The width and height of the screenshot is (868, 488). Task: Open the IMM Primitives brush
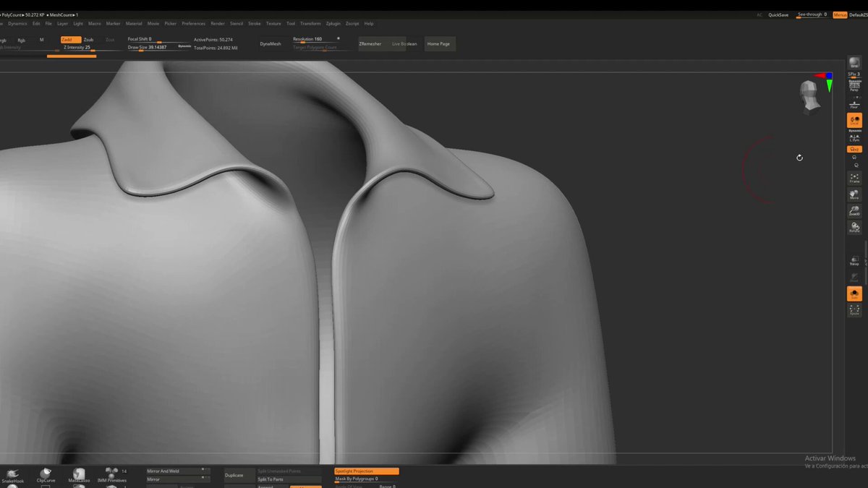click(112, 475)
